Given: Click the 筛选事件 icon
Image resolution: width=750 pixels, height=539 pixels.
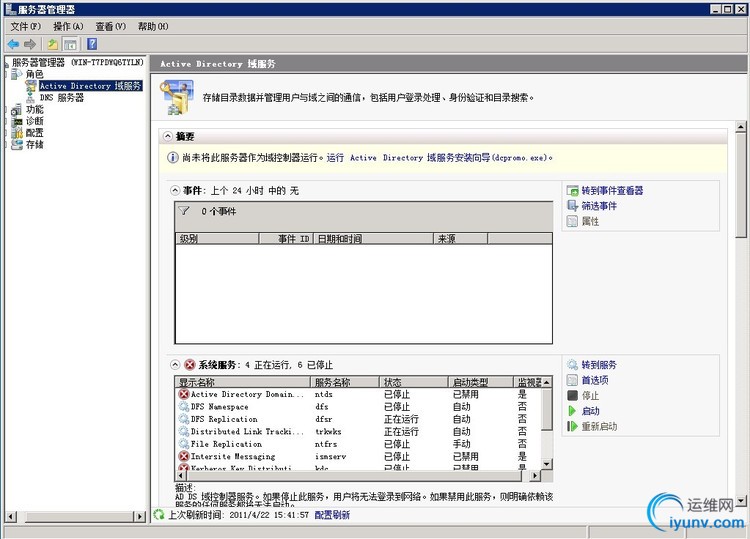Looking at the screenshot, I should [x=573, y=206].
